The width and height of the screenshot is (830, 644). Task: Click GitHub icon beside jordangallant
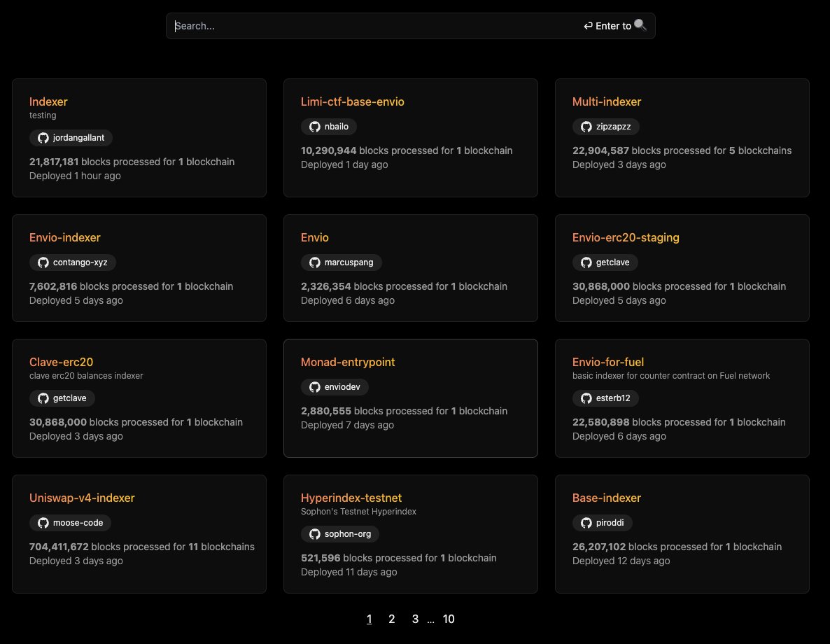click(x=43, y=138)
